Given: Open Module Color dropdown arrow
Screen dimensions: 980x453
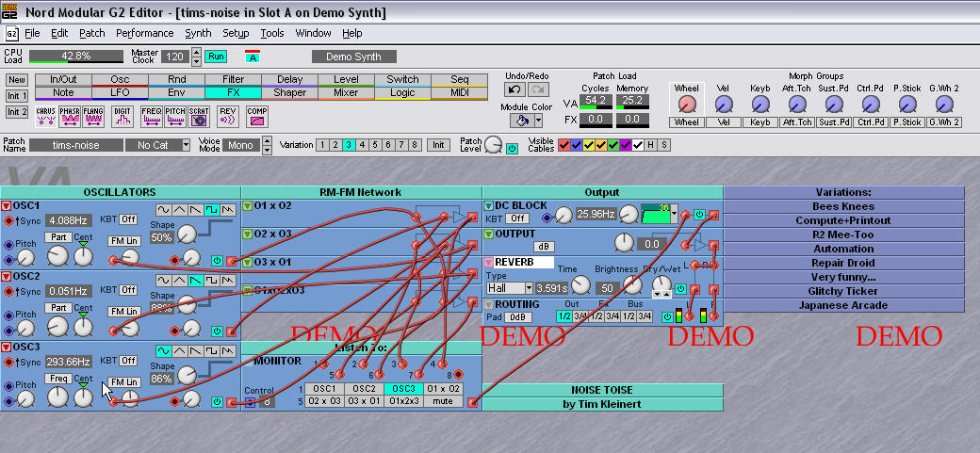Looking at the screenshot, I should click(x=539, y=120).
